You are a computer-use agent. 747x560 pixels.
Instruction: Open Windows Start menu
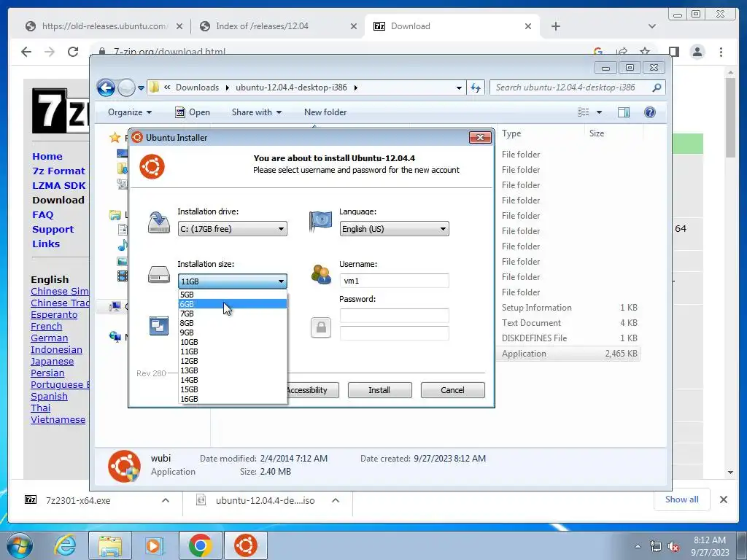point(20,545)
